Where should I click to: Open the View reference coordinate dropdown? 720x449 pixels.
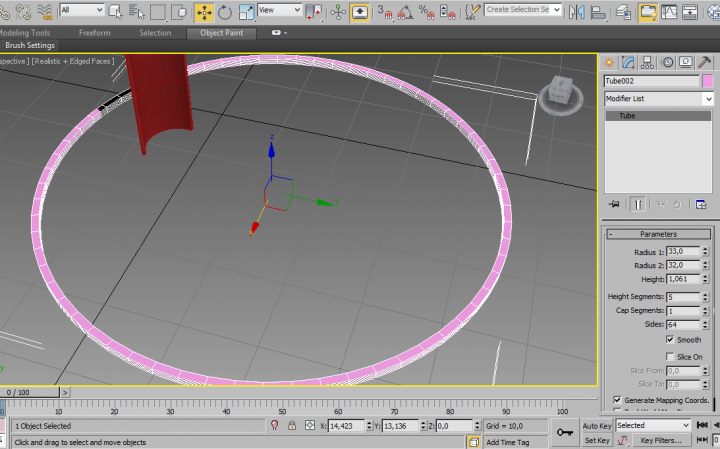(280, 10)
